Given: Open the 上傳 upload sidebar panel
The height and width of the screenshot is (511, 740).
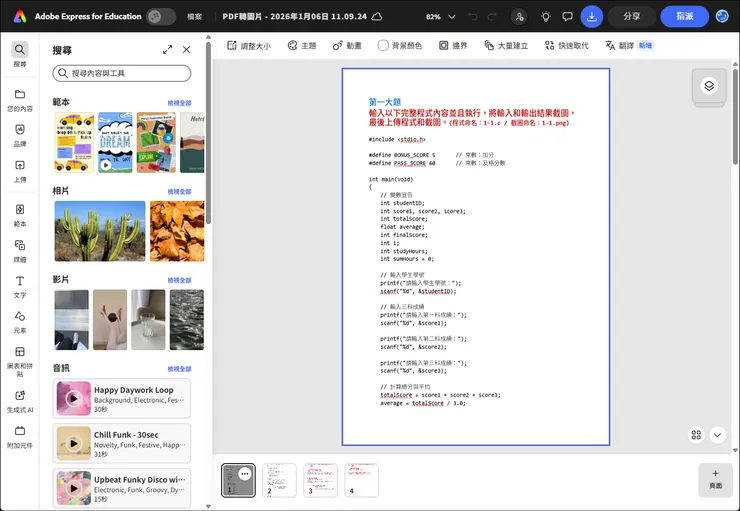Looking at the screenshot, I should (x=20, y=171).
